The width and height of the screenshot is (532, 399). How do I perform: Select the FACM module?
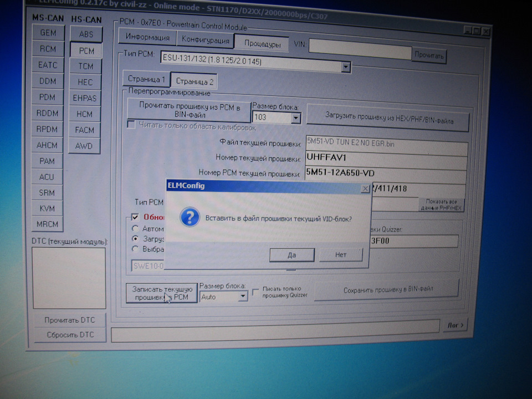pos(84,130)
